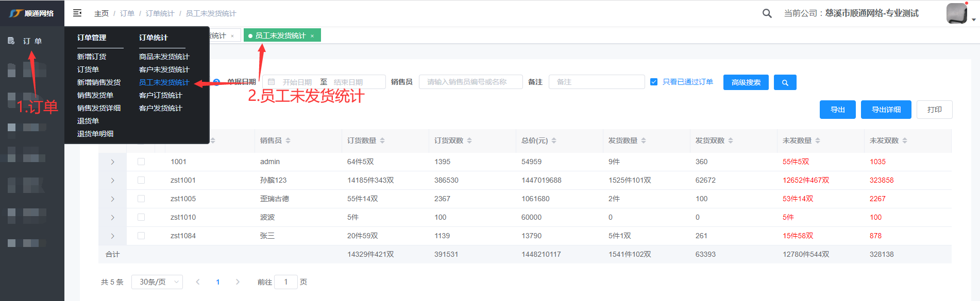Click the 高级搜索 button
Screen dimensions: 980x301
[746, 82]
